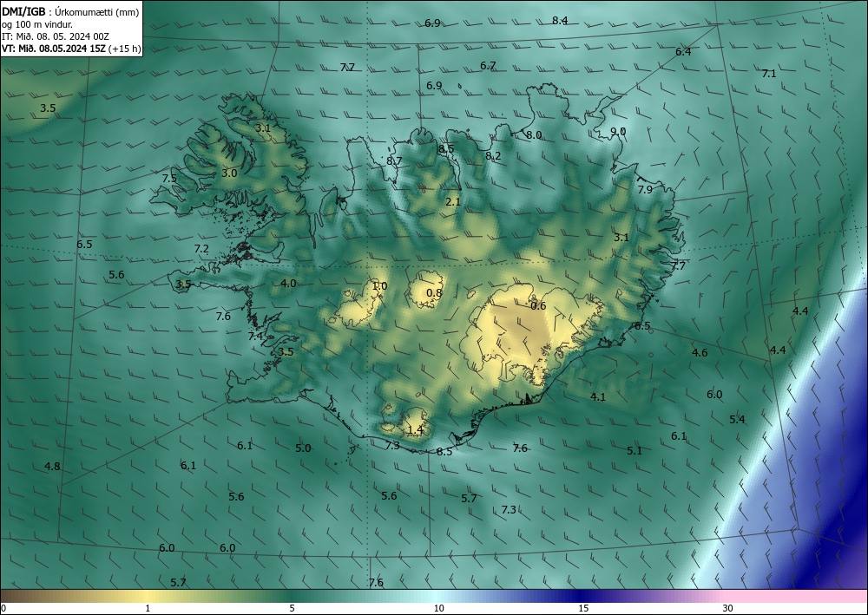
Task: Click the 7.9 value on the map
Action: tap(645, 189)
